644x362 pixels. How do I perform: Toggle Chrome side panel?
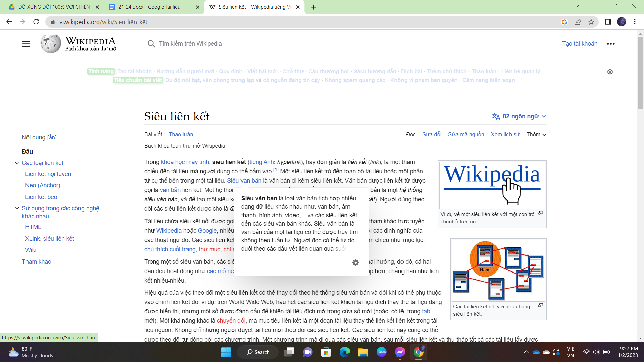coord(607,22)
